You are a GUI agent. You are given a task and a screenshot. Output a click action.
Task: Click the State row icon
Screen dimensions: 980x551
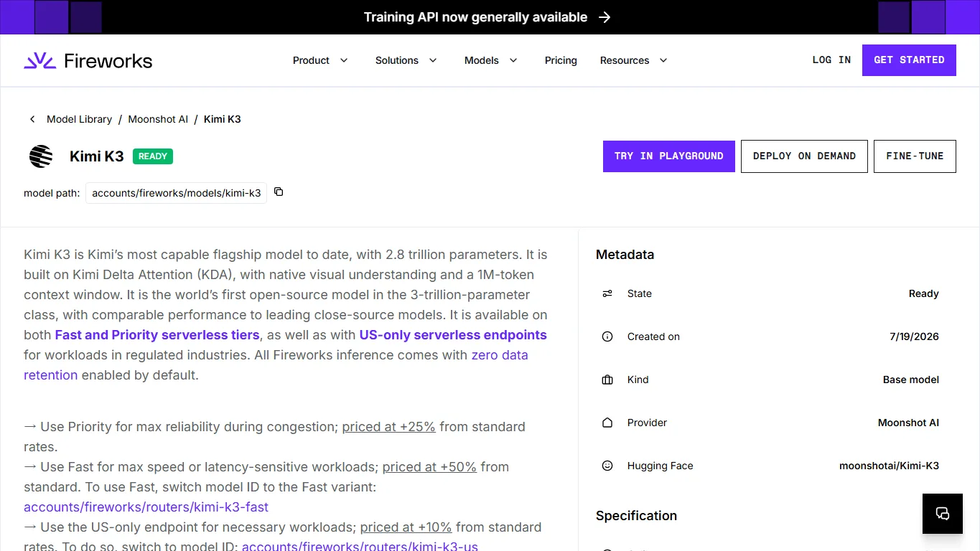tap(607, 293)
